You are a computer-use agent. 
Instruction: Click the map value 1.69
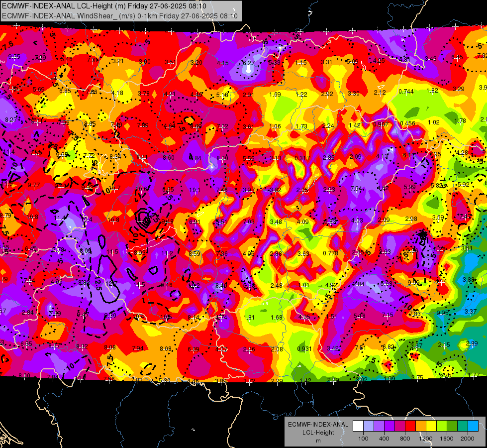(x=275, y=94)
